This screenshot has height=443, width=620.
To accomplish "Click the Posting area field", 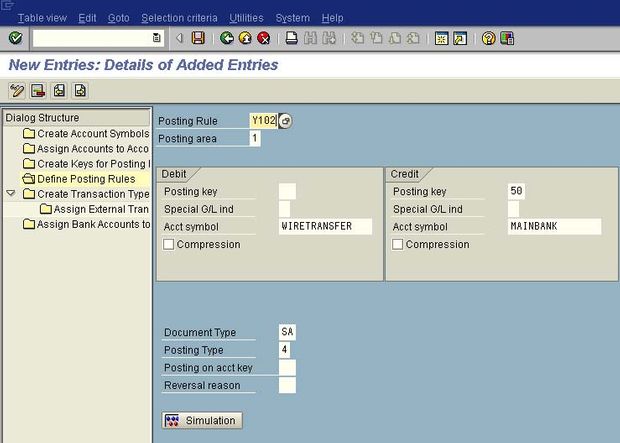I will coord(255,138).
